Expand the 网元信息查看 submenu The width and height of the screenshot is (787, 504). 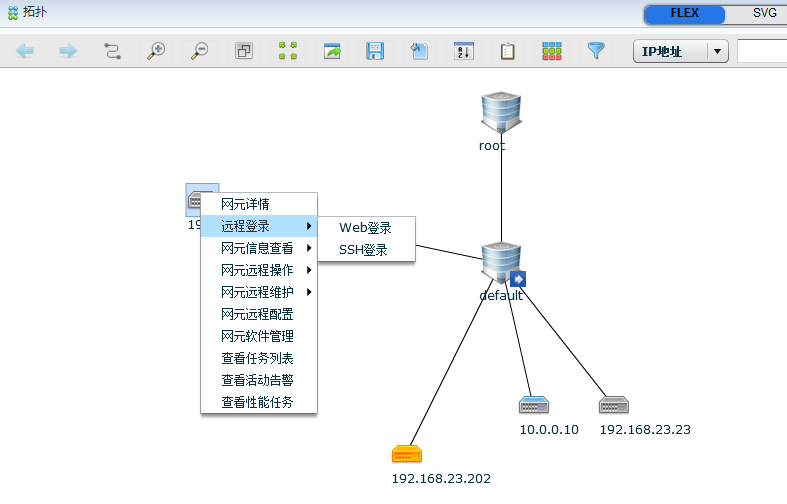258,248
